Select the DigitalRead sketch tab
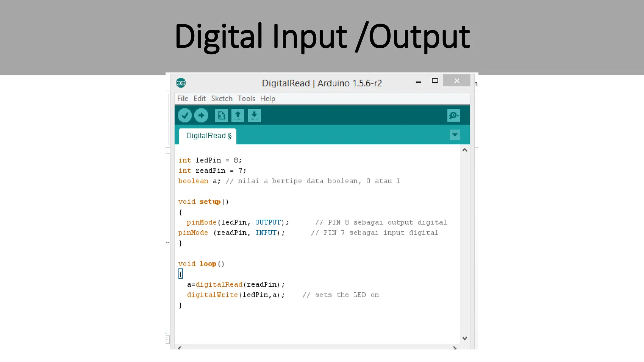This screenshot has height=362, width=644. click(208, 136)
